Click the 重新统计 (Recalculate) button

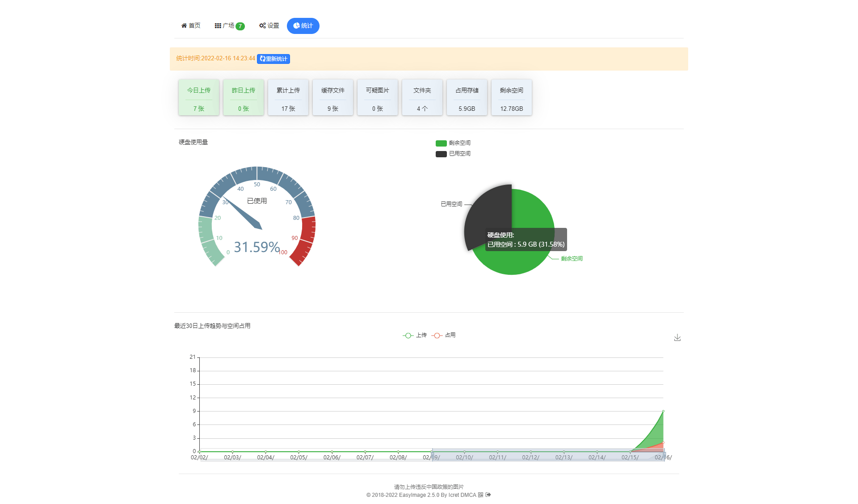[x=273, y=58]
